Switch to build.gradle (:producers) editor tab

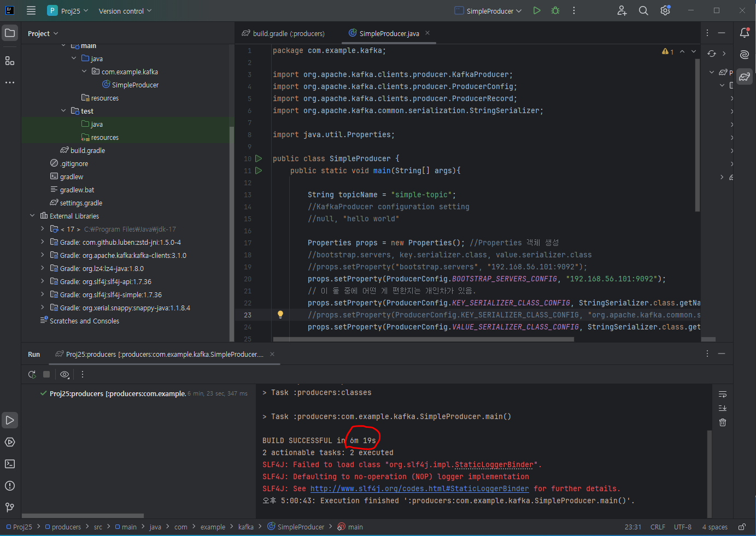tap(283, 33)
